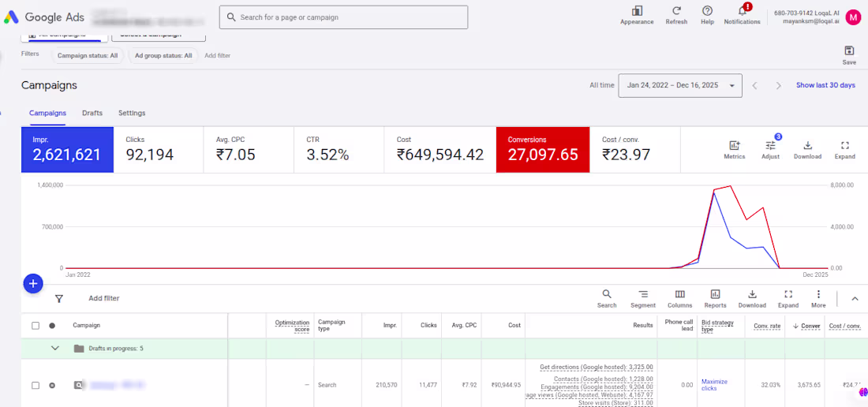Click the Drafts in progress folder icon

click(x=79, y=349)
